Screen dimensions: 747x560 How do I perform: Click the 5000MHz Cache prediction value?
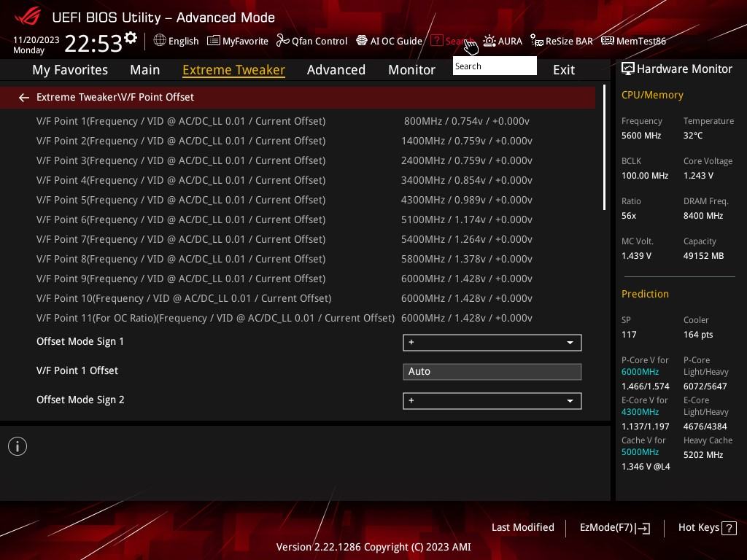click(640, 452)
